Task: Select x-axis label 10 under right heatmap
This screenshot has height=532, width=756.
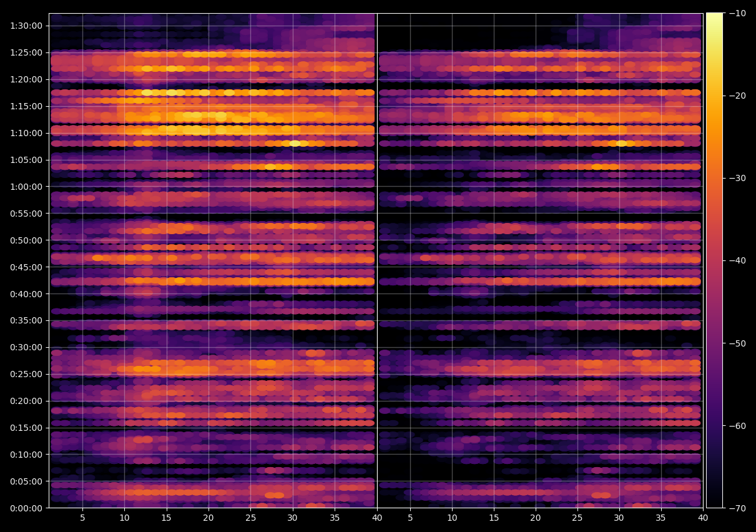Action: click(x=452, y=518)
